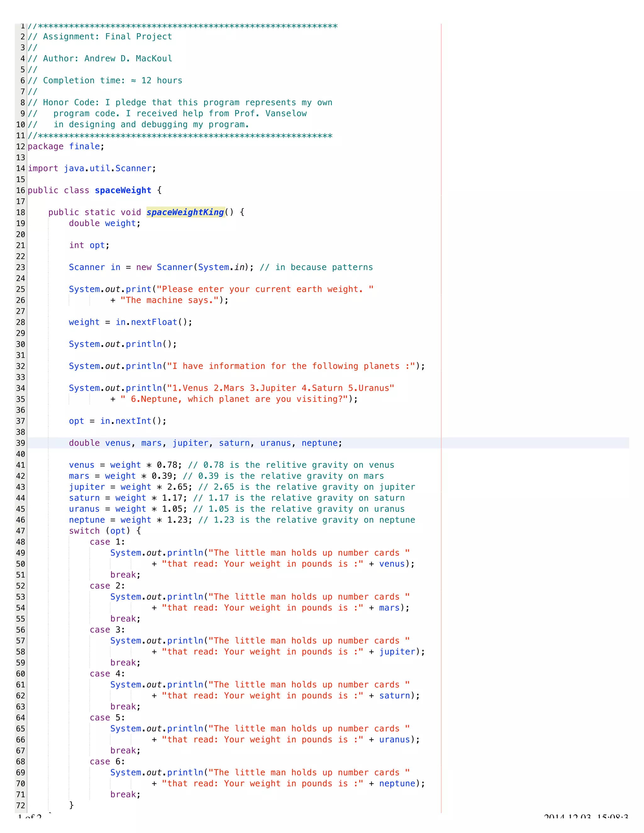Click 'I have information for the following planets' string
Screen dimensions: 644x833
pyautogui.click(x=291, y=366)
